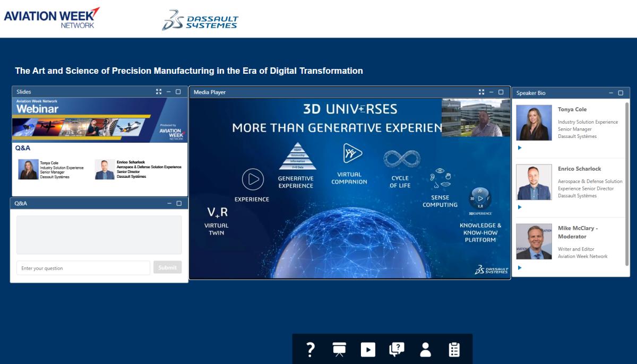
Task: Expand Tonya Cole's bio arrow
Action: tap(520, 148)
